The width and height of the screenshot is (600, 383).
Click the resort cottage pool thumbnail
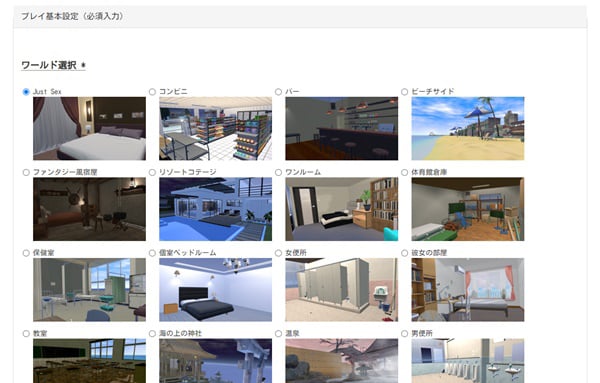(215, 209)
